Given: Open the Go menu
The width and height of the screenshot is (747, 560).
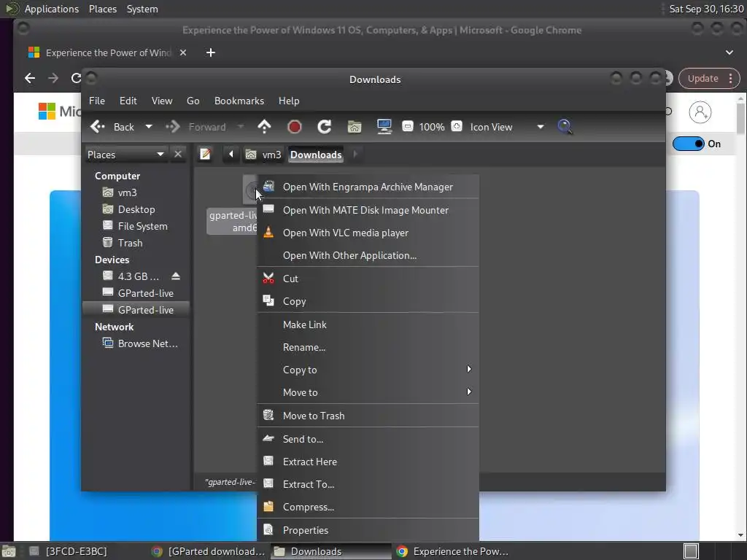Looking at the screenshot, I should point(193,101).
